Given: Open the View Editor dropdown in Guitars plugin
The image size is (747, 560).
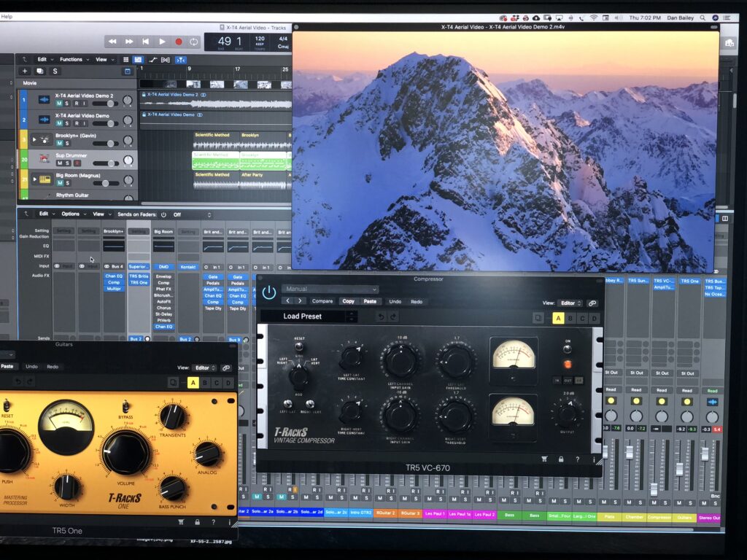Looking at the screenshot, I should [204, 367].
